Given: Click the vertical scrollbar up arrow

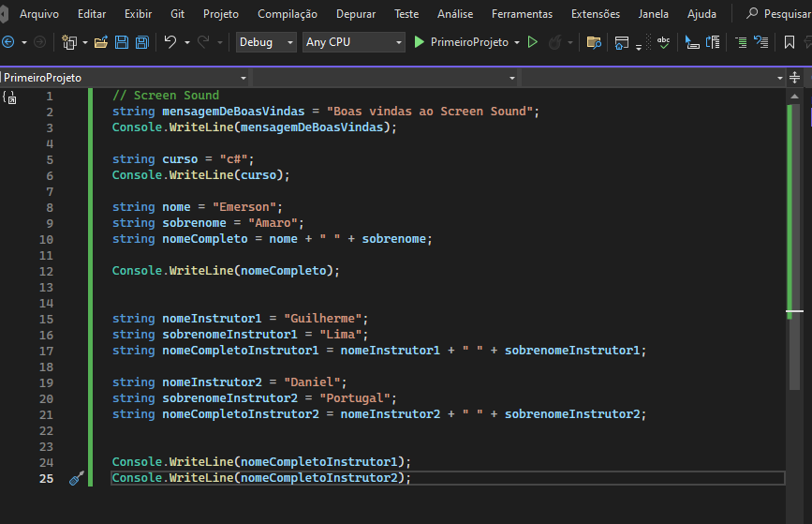Looking at the screenshot, I should pyautogui.click(x=795, y=97).
